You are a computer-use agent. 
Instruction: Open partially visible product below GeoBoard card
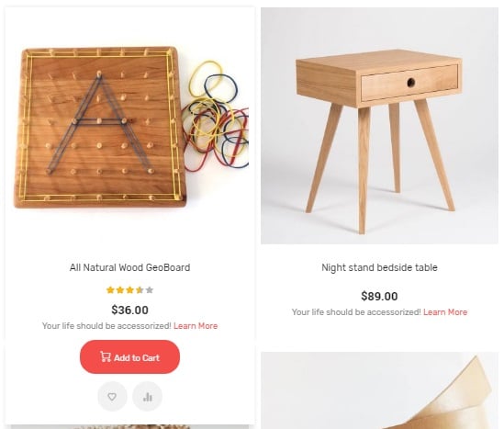pyautogui.click(x=129, y=427)
